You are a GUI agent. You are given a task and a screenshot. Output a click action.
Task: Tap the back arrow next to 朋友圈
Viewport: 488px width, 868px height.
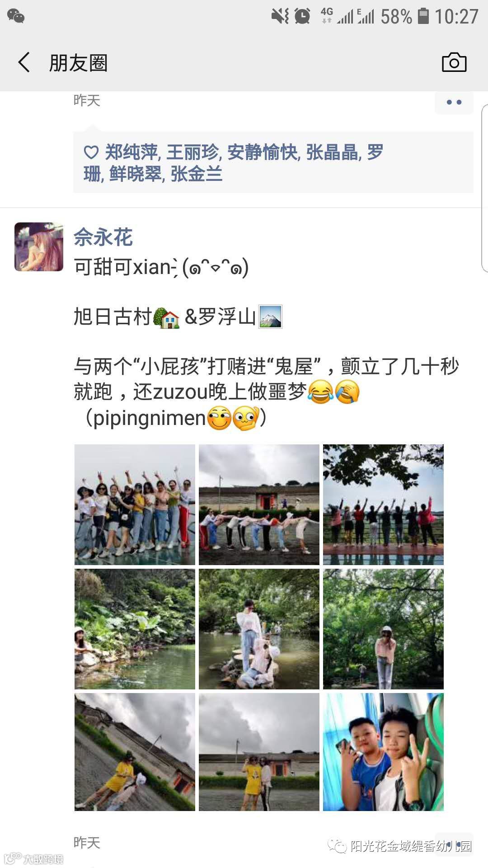tap(24, 62)
